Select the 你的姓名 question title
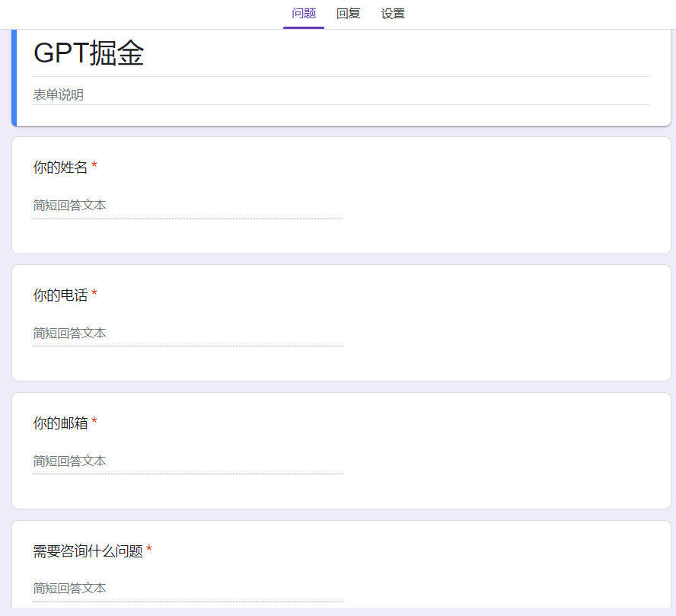This screenshot has height=616, width=676. tap(60, 168)
